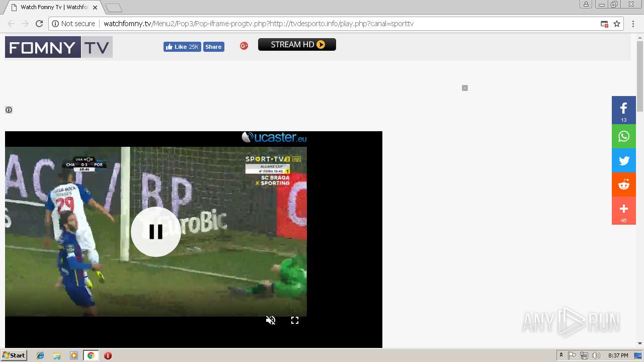This screenshot has width=644, height=362.
Task: Open the Chrome user profile button
Action: (586, 5)
